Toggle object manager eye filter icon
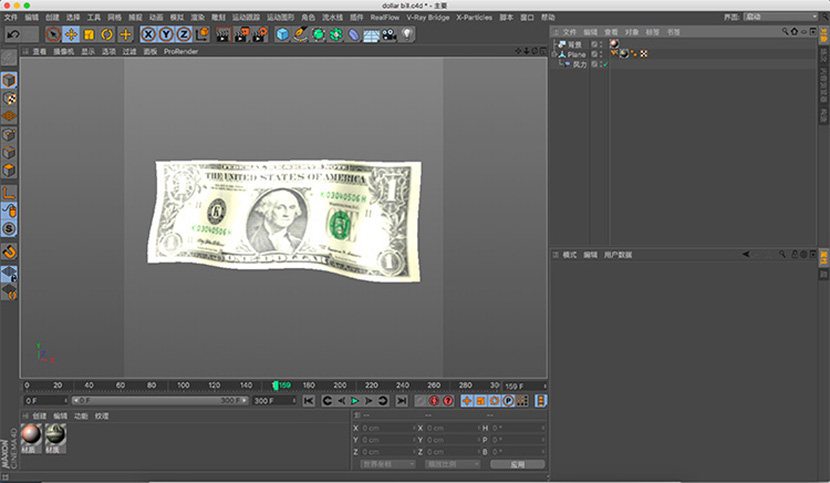 [804, 32]
